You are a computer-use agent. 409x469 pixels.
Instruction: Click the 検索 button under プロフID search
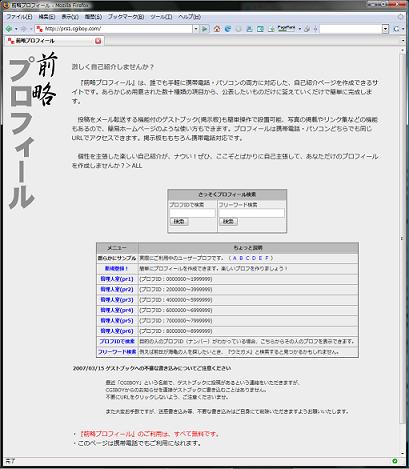[179, 221]
